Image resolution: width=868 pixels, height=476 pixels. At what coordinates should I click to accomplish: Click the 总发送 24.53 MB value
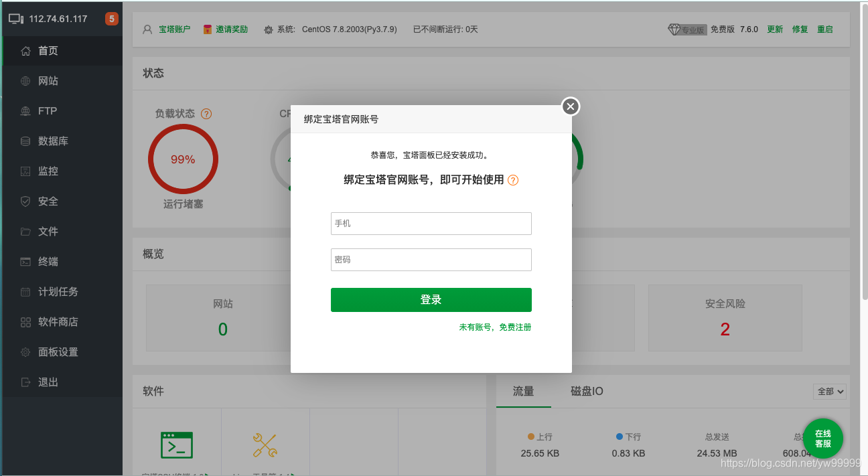click(x=717, y=453)
